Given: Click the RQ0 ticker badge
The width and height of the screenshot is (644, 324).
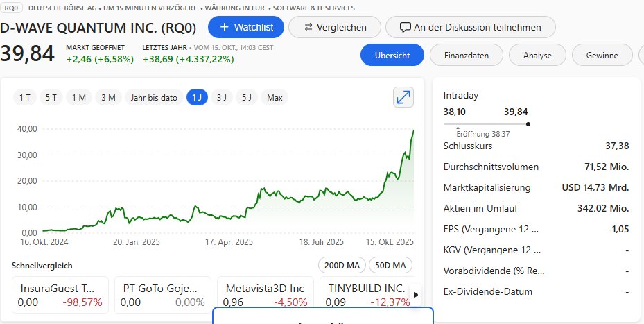Looking at the screenshot, I should pos(11,8).
